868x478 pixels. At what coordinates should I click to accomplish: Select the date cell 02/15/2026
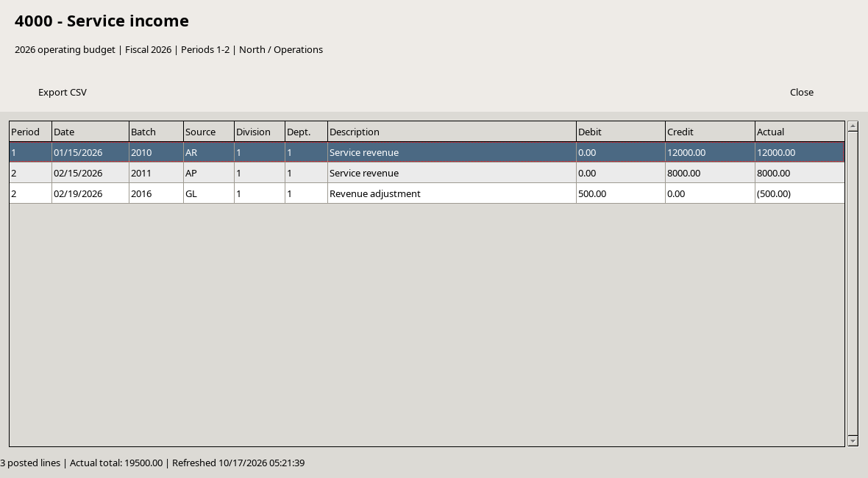(x=90, y=173)
